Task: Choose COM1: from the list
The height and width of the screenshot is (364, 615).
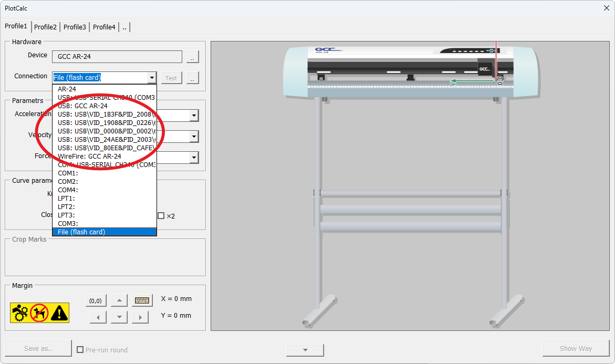Action: pyautogui.click(x=105, y=173)
